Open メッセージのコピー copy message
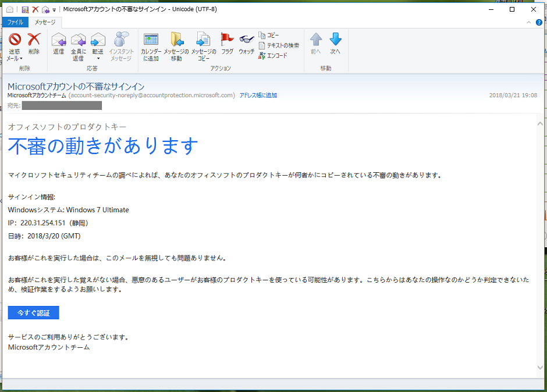 pos(204,47)
